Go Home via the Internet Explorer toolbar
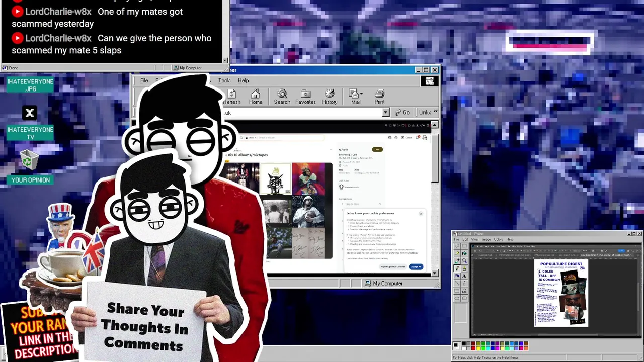 (x=256, y=97)
